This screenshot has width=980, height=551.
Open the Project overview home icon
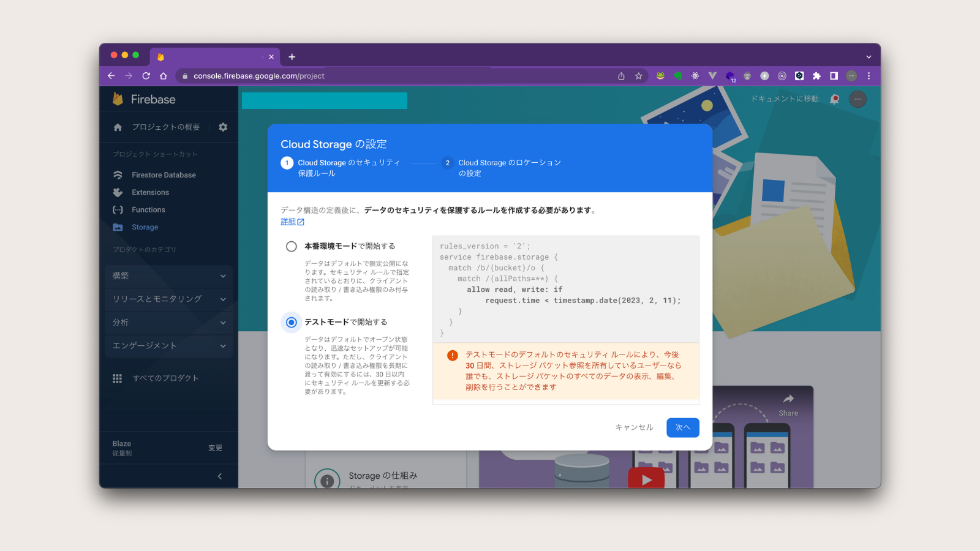[x=118, y=127]
